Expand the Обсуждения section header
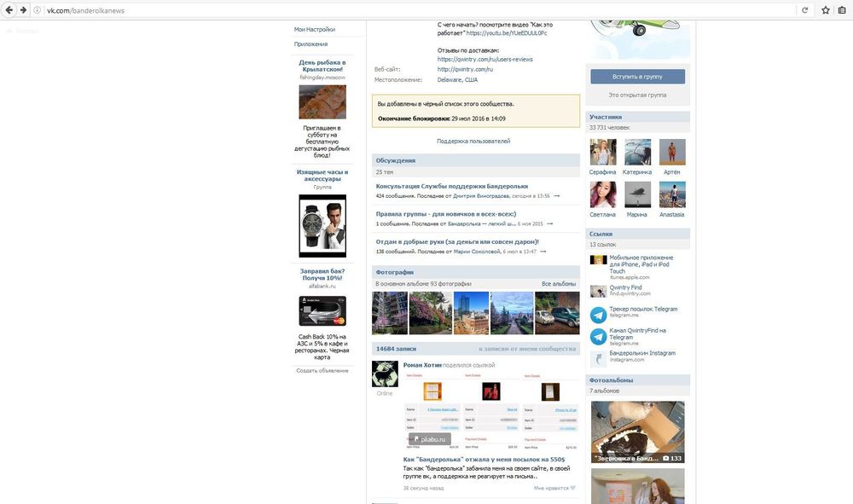 click(396, 160)
